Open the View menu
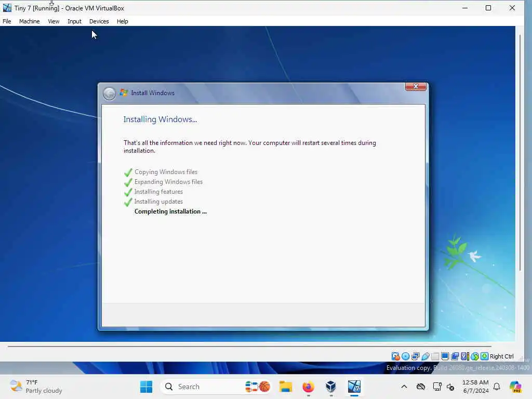The width and height of the screenshot is (532, 399). pyautogui.click(x=54, y=21)
